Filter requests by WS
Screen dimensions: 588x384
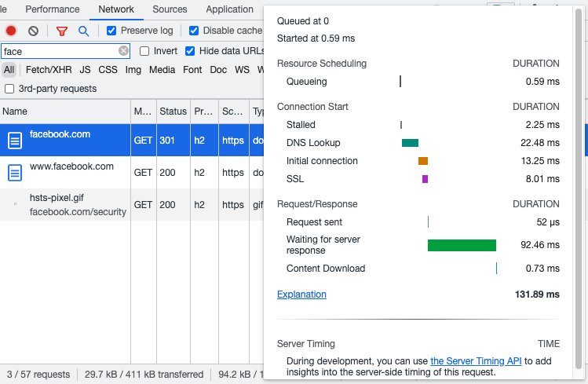[243, 70]
